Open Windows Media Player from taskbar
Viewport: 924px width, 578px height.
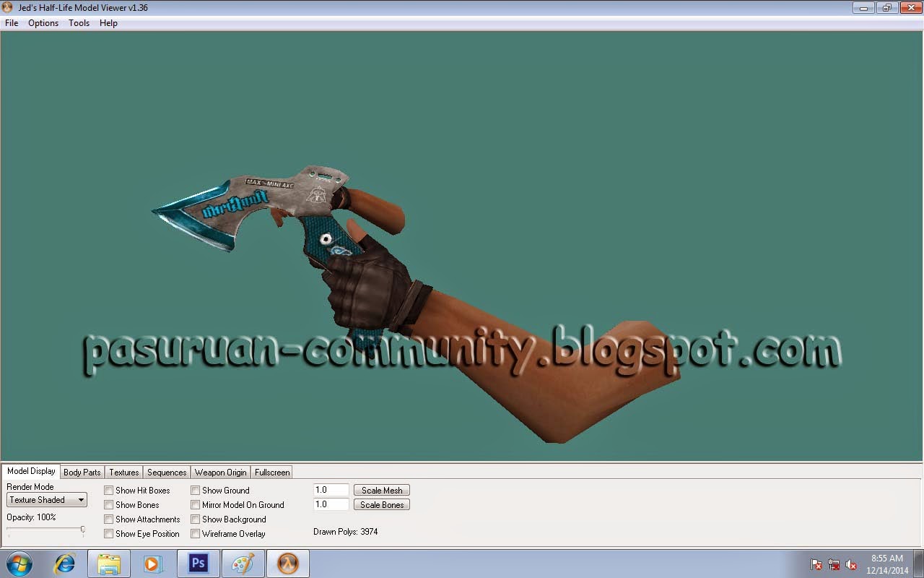pyautogui.click(x=153, y=564)
